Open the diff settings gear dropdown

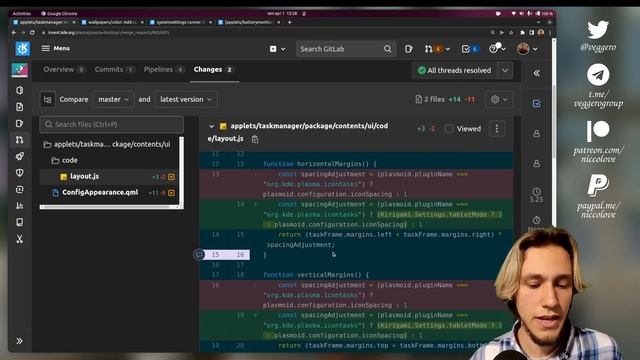499,100
